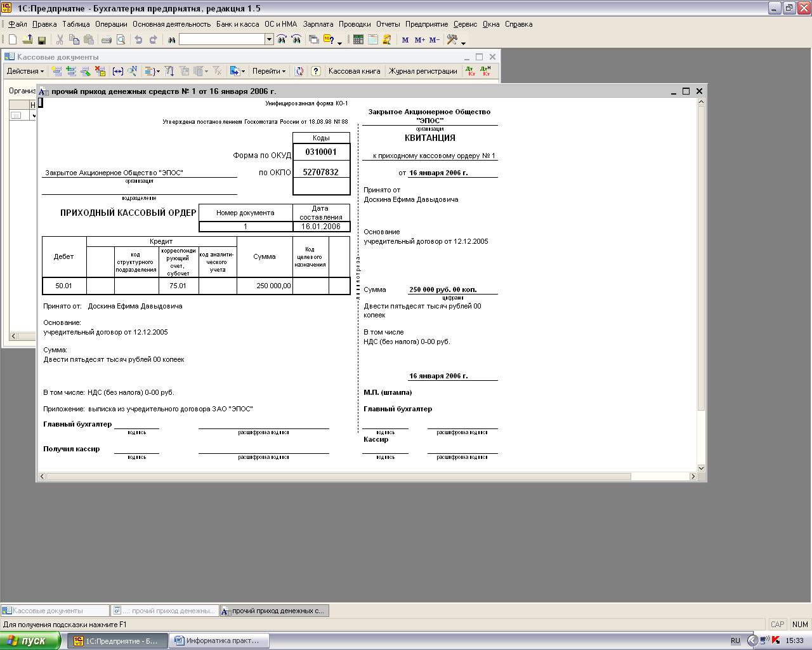This screenshot has height=650, width=812.
Task: Open the Файл menu
Action: (18, 24)
